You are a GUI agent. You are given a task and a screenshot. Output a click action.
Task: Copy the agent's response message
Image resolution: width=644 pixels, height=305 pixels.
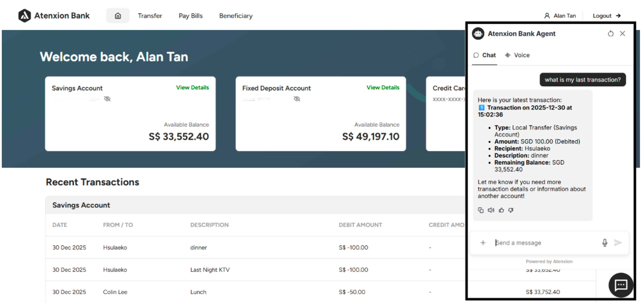[481, 210]
